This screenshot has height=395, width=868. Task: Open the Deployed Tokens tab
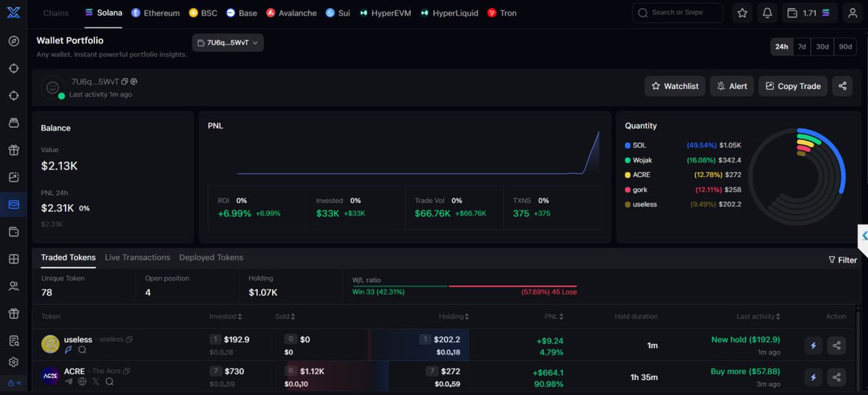[211, 258]
